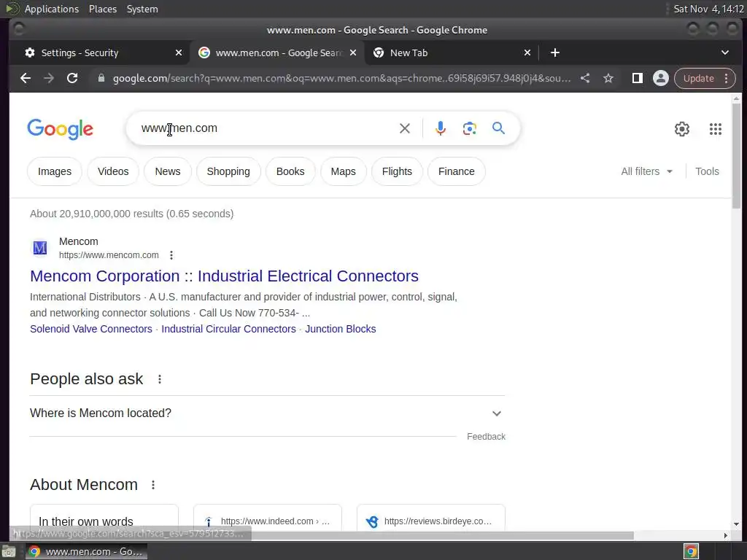Click the address bar URL
747x560 pixels.
pyautogui.click(x=341, y=78)
